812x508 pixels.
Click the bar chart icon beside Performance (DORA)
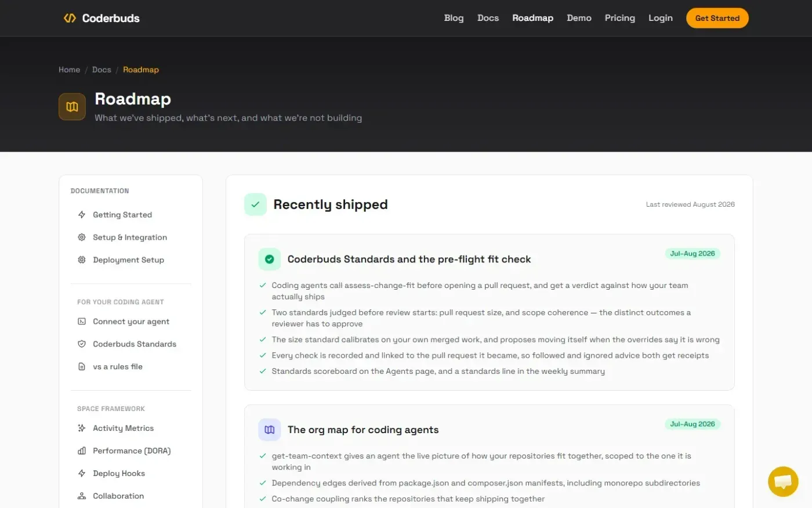click(82, 451)
